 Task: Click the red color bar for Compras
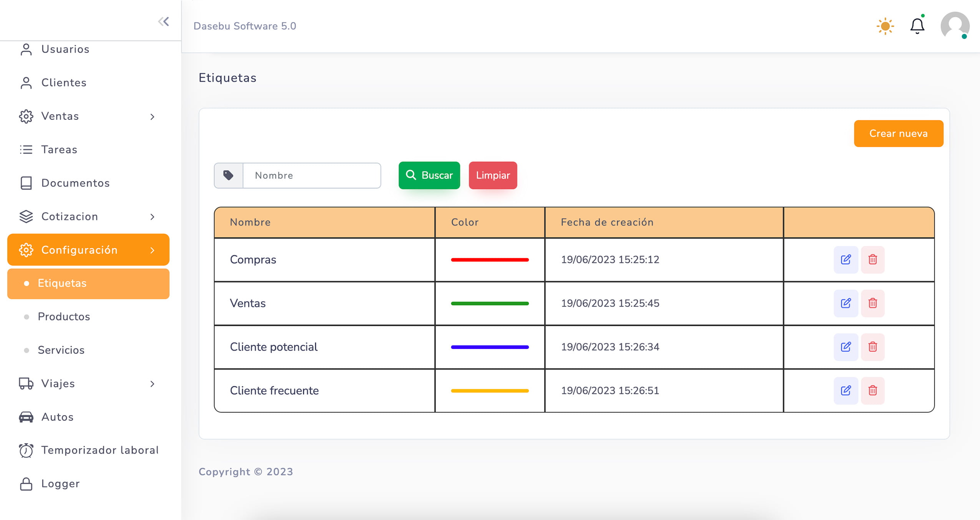pos(490,260)
